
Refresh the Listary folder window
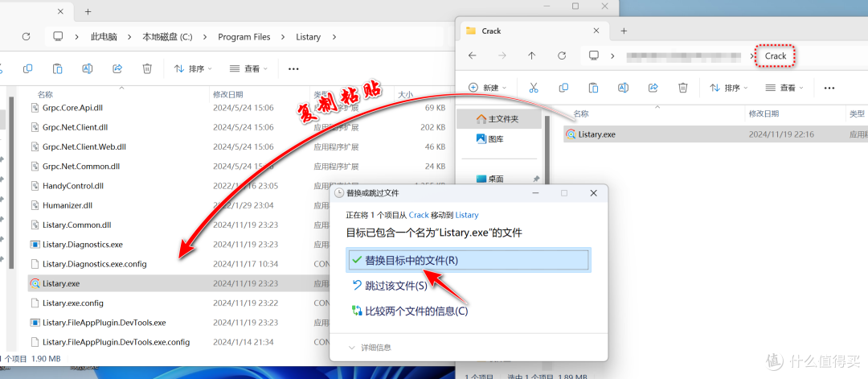(26, 36)
